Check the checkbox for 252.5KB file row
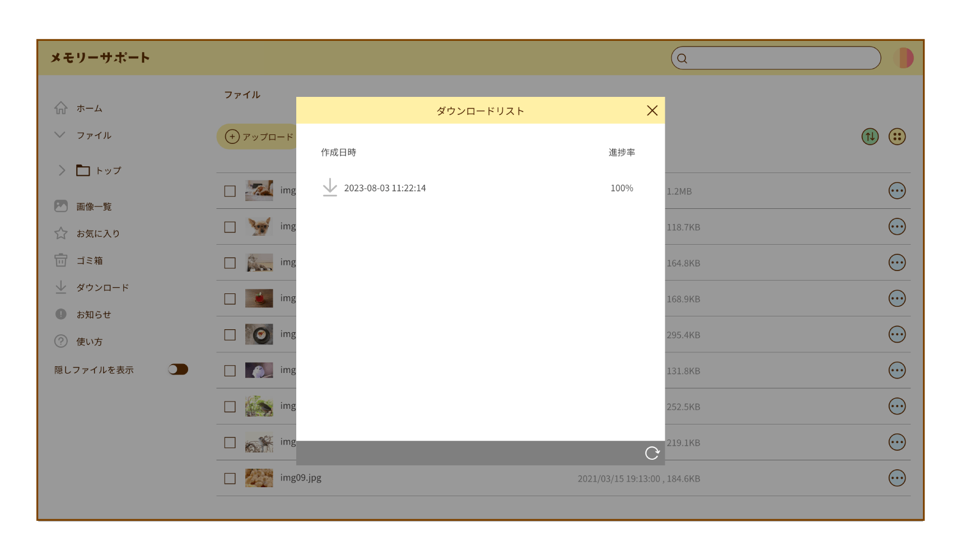The image size is (961, 560). coord(230,407)
